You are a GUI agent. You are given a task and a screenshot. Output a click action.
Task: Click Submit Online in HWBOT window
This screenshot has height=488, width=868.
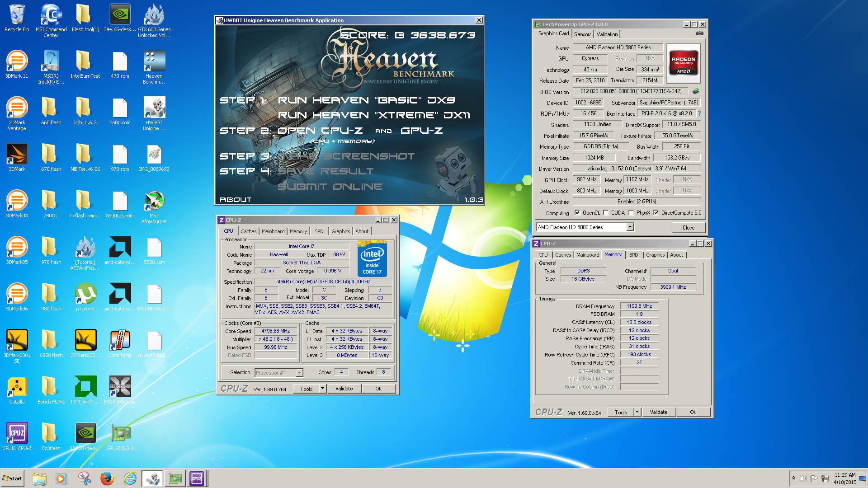tap(330, 187)
